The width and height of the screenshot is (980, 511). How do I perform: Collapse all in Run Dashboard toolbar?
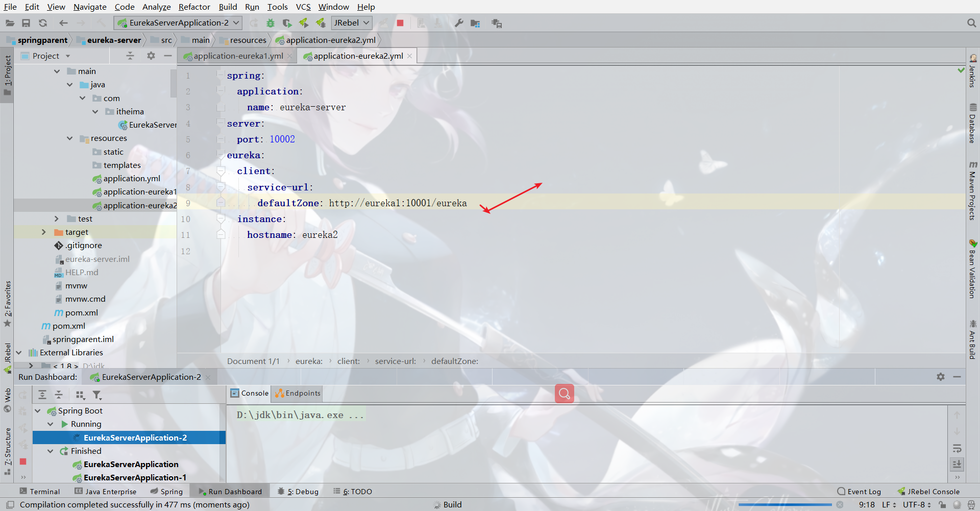pos(59,395)
